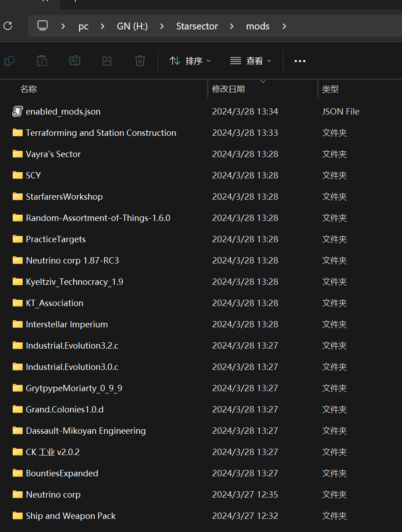Open the 查看 view dropdown
The image size is (402, 532).
(x=251, y=61)
